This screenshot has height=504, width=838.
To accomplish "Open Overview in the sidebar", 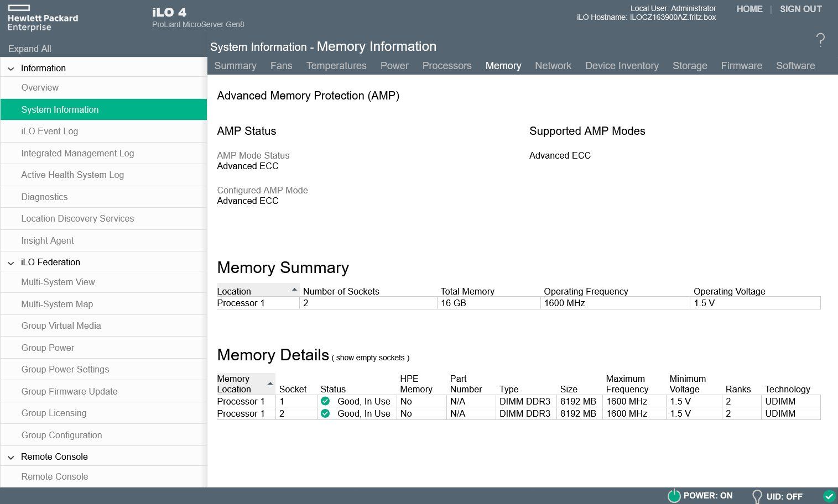I will coord(103,88).
